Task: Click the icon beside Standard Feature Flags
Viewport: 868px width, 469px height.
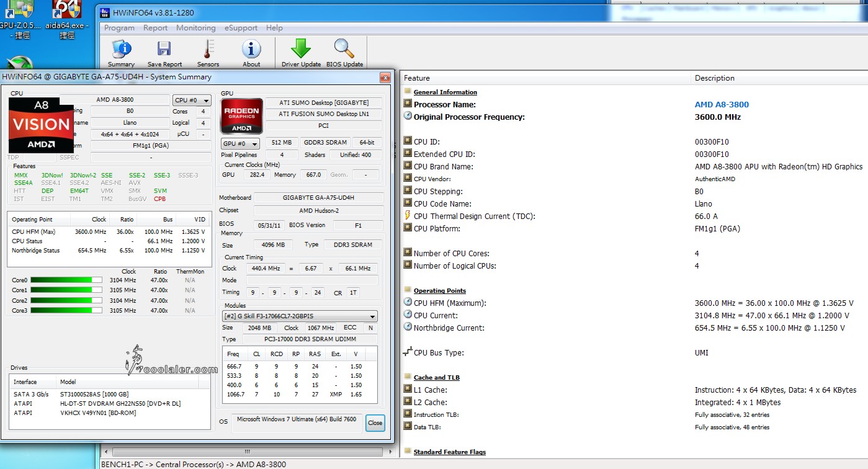Action: [408, 452]
